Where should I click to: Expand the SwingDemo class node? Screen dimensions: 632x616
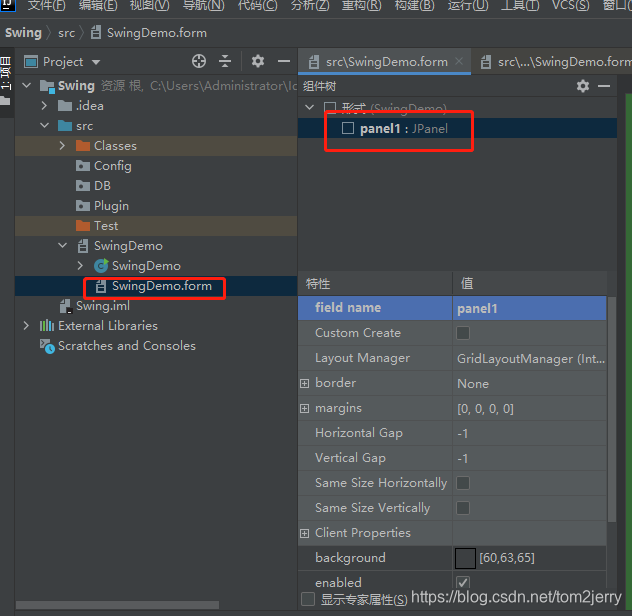[x=80, y=265]
